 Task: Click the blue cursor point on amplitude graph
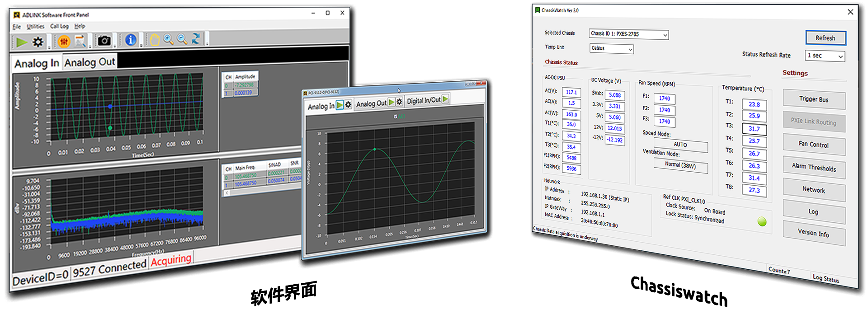pos(110,106)
